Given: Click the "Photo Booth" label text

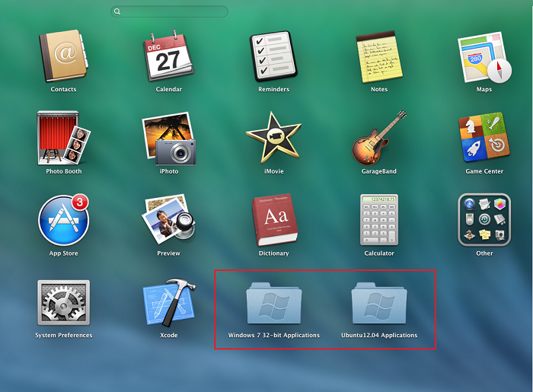Looking at the screenshot, I should click(x=63, y=171).
